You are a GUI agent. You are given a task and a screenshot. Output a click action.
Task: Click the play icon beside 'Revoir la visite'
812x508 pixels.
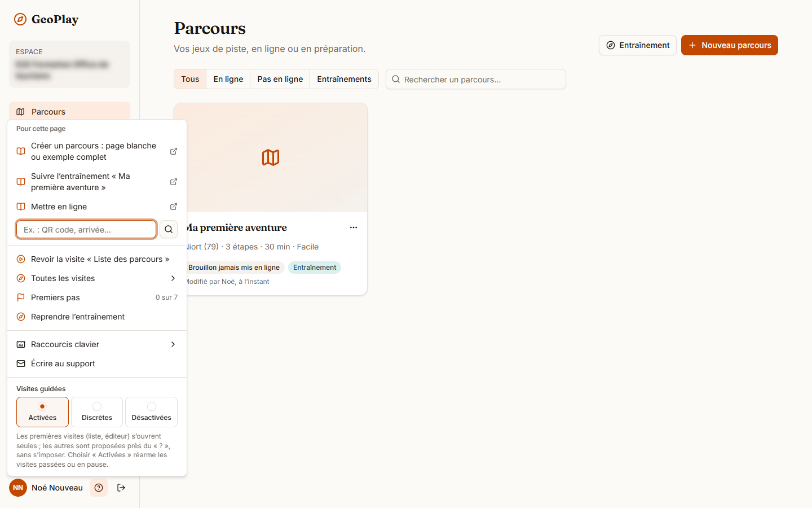pyautogui.click(x=21, y=259)
